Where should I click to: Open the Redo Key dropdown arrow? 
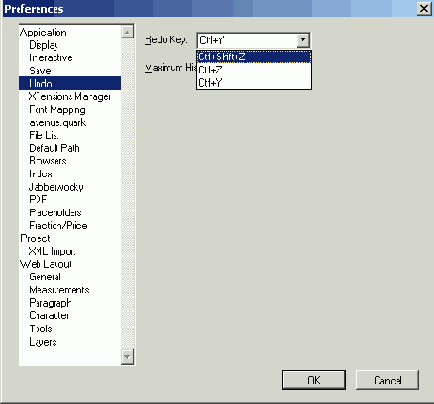(x=303, y=40)
